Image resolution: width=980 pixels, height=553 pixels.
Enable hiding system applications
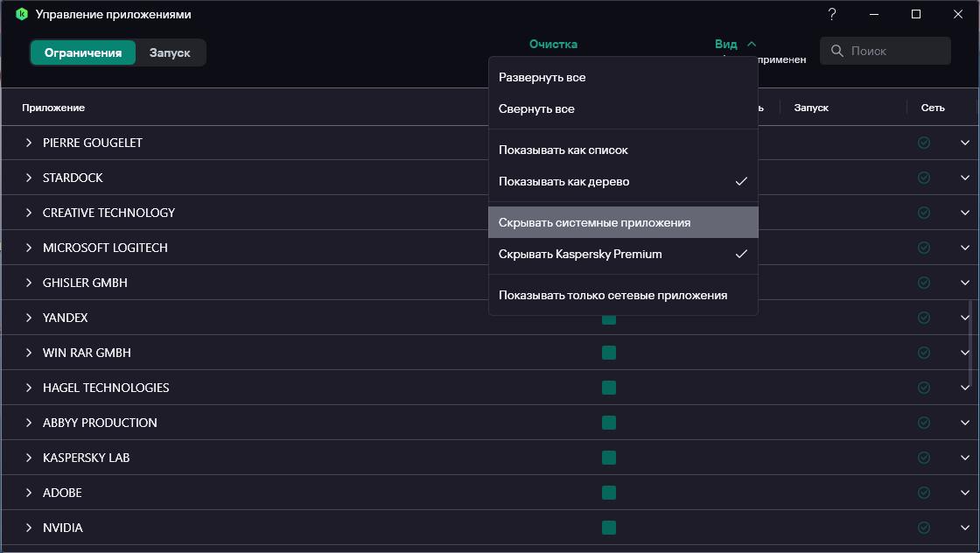pyautogui.click(x=595, y=222)
